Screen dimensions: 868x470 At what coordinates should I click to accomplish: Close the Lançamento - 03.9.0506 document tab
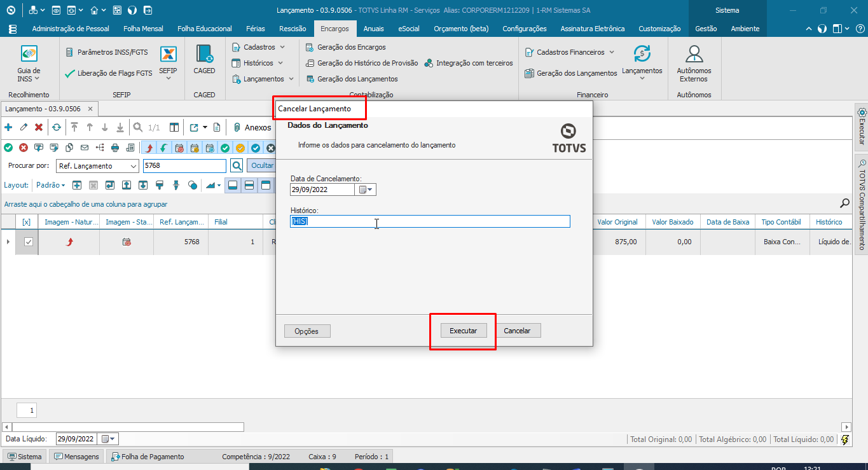(90, 109)
